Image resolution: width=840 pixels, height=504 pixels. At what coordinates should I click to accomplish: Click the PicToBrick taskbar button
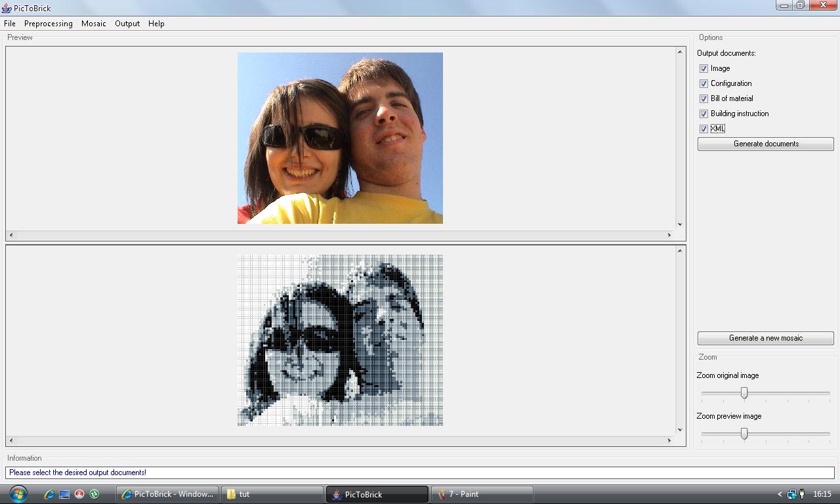(377, 494)
